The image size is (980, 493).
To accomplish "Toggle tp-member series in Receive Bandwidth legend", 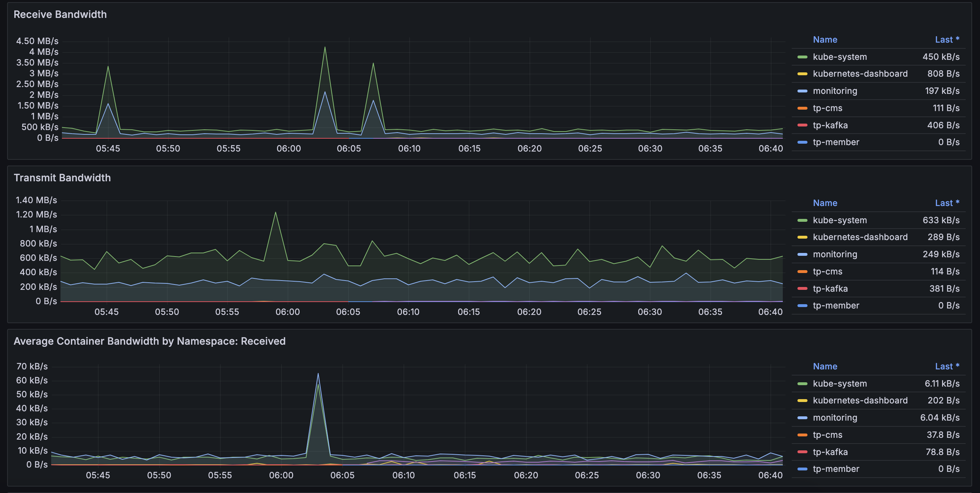I will pyautogui.click(x=836, y=142).
